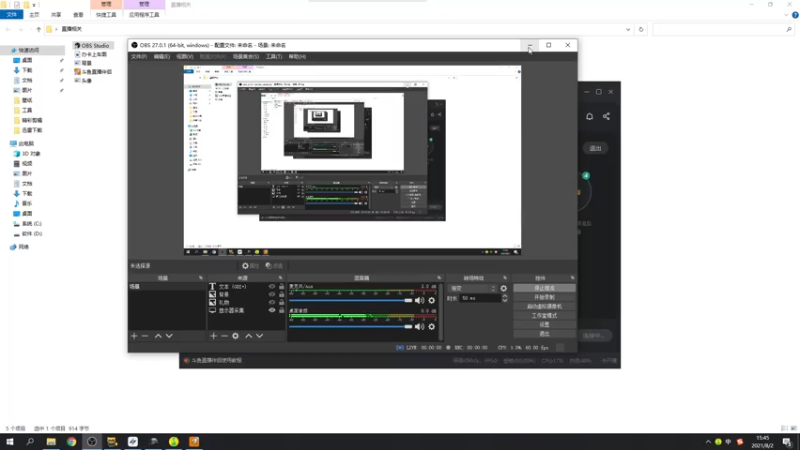800x450 pixels.
Task: Move the source down in Sources panel
Action: point(259,336)
